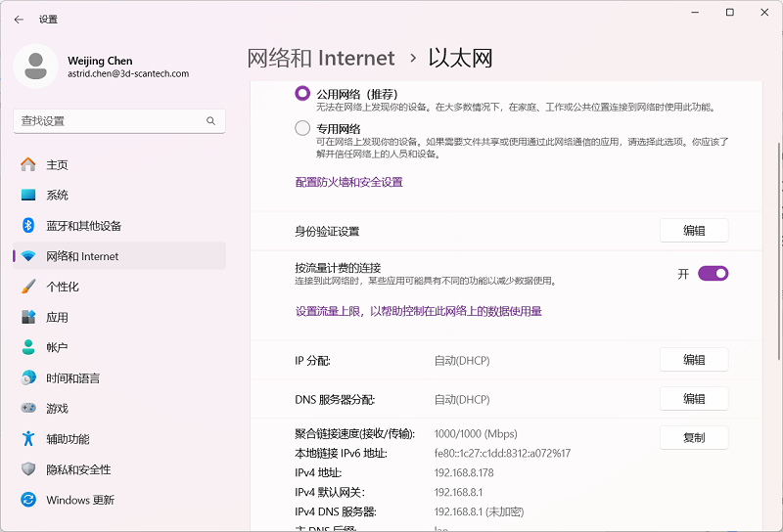
Task: Click 网络和 Internet breadcrumb in header
Action: pyautogui.click(x=321, y=59)
